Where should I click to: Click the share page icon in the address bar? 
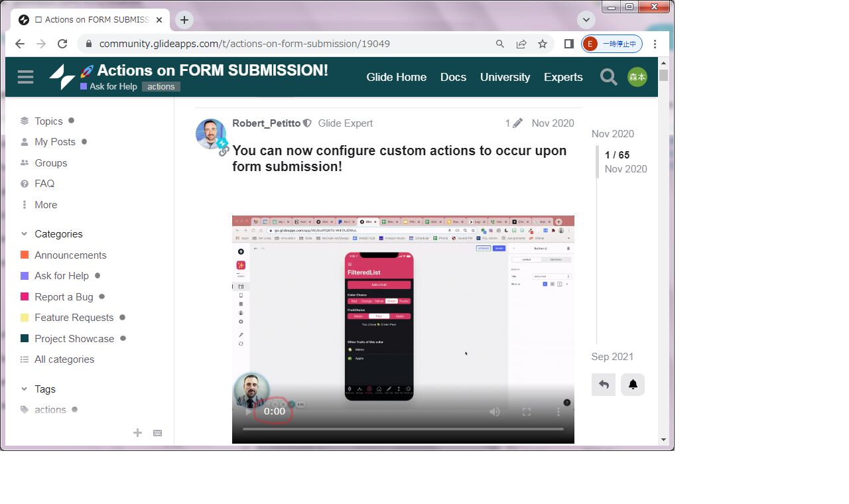521,44
